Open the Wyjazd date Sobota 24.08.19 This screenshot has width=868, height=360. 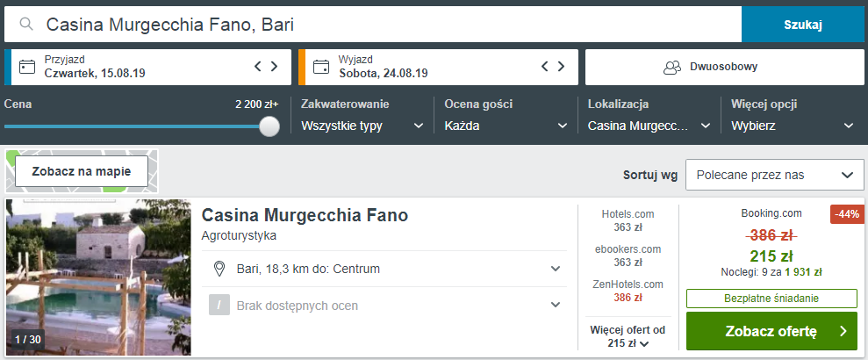tap(439, 67)
